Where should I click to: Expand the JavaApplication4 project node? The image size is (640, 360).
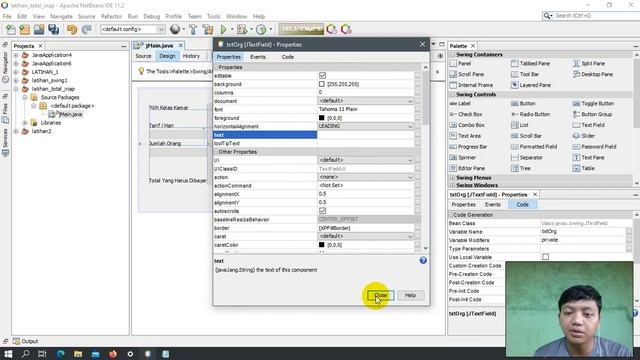click(x=16, y=55)
